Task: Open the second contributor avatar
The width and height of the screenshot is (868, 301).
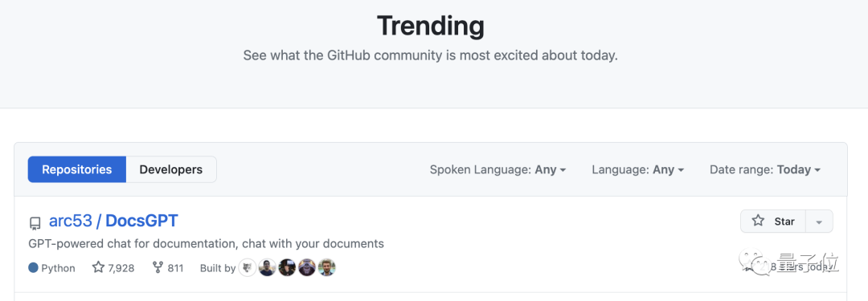Action: pyautogui.click(x=268, y=268)
